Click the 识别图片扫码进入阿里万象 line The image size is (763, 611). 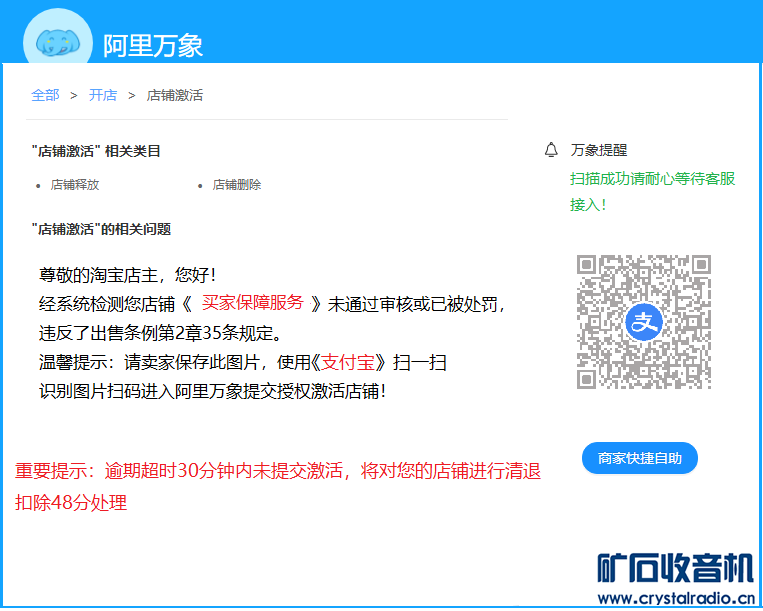tap(213, 391)
